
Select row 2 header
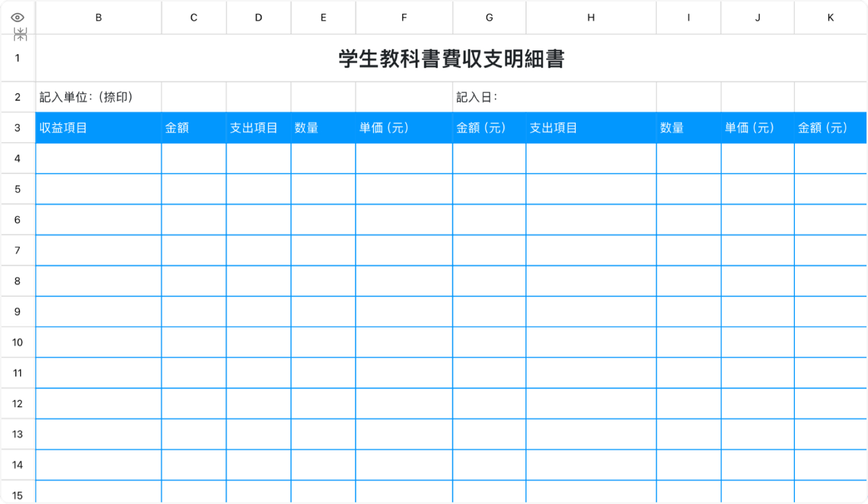click(x=17, y=97)
